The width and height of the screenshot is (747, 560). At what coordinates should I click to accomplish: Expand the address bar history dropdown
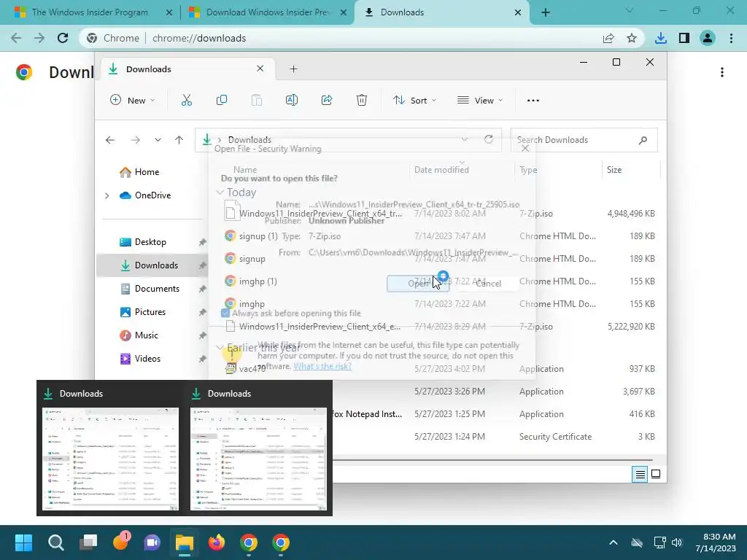point(464,139)
